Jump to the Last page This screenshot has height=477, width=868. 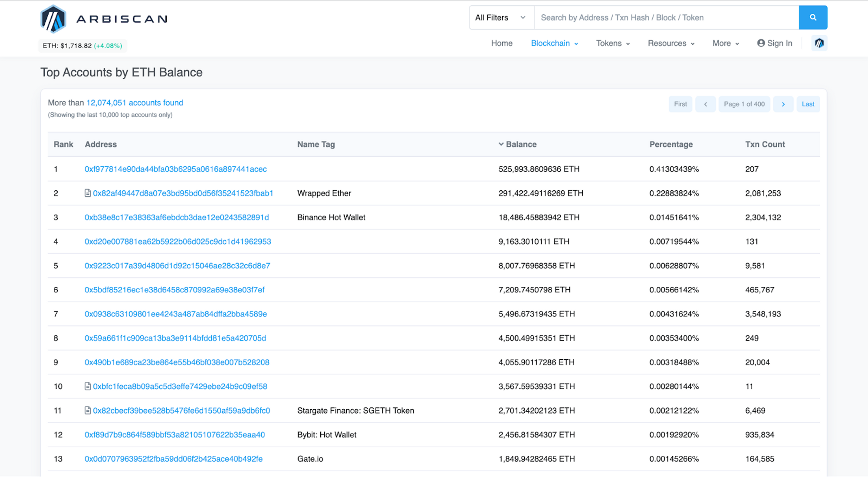click(808, 104)
